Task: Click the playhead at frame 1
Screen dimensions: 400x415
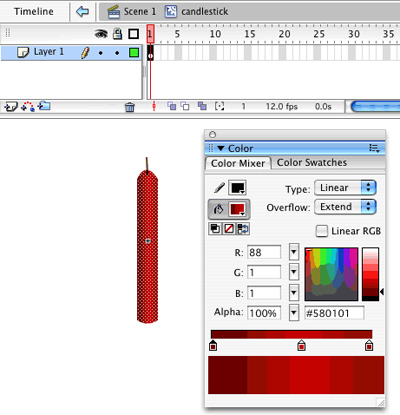Action: (x=150, y=34)
